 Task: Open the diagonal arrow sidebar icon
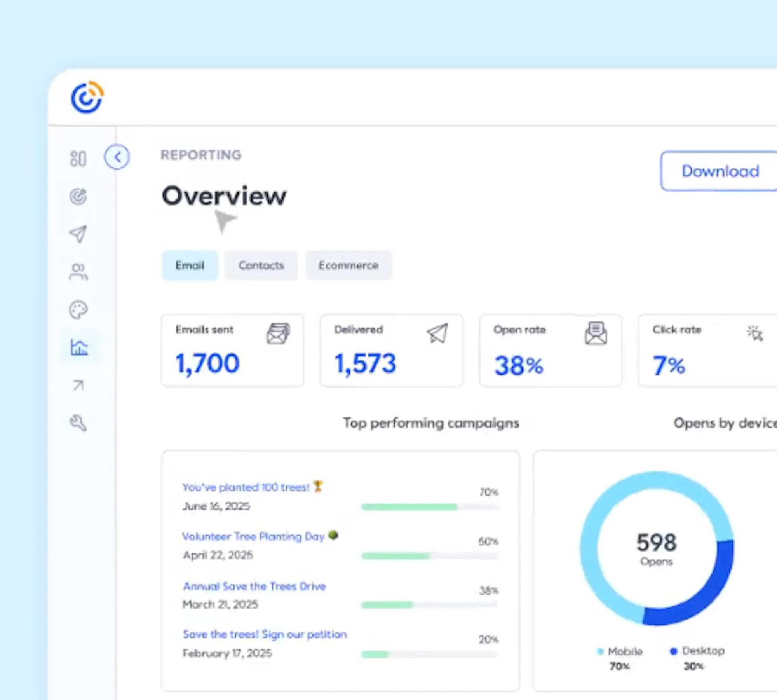78,385
